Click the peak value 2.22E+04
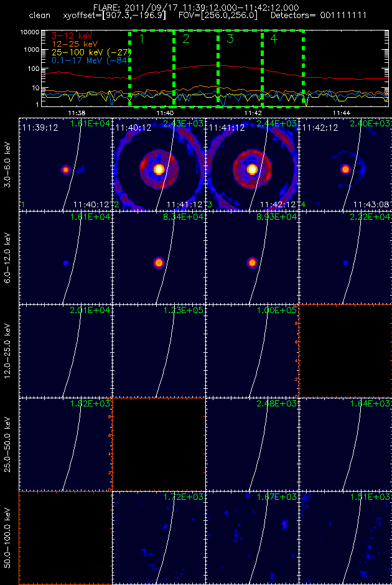 click(370, 217)
